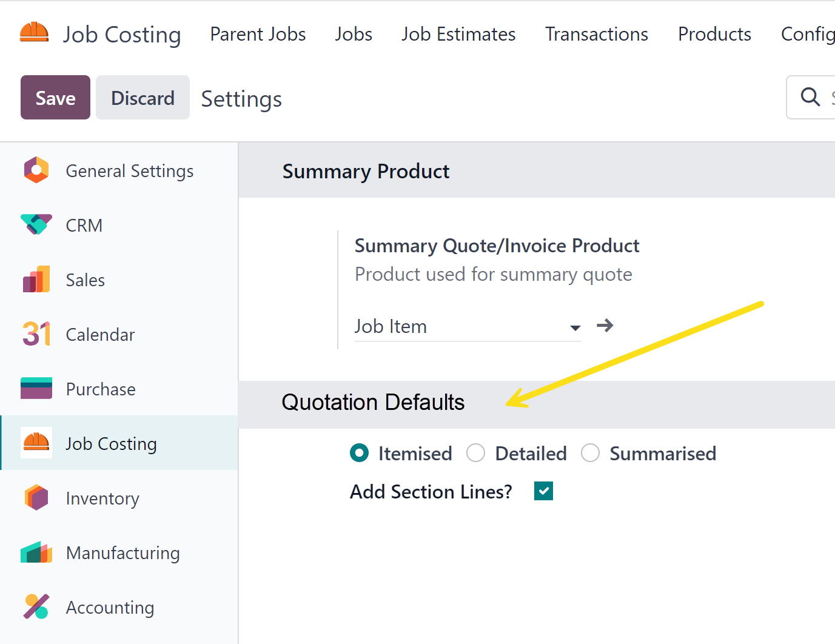The image size is (835, 644).
Task: Open the Products menu
Action: 714,35
